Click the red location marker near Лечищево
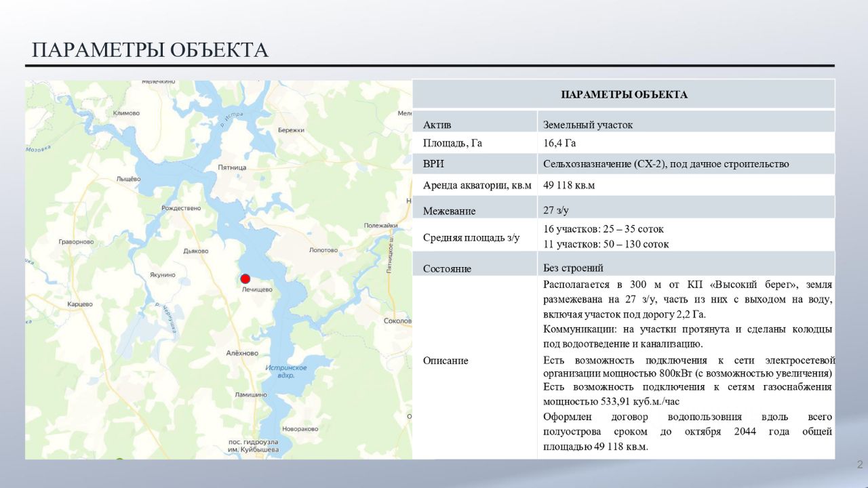This screenshot has width=868, height=488. [245, 279]
